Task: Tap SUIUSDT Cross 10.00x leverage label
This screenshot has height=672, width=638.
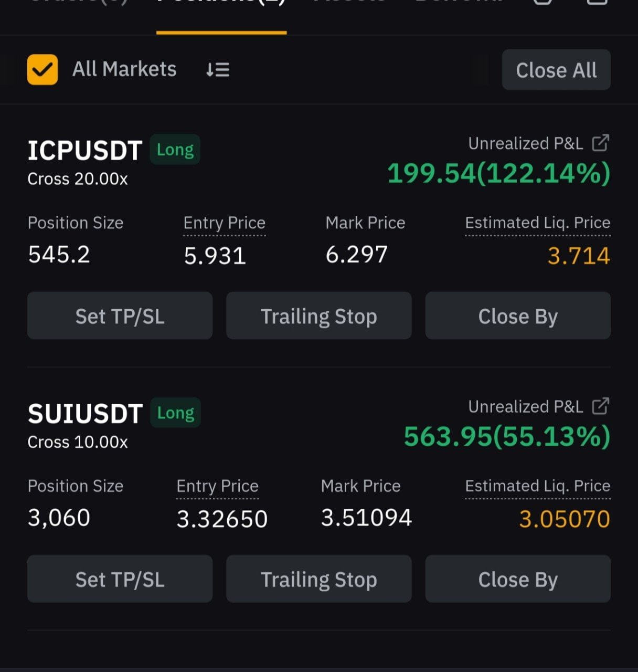Action: (x=78, y=442)
